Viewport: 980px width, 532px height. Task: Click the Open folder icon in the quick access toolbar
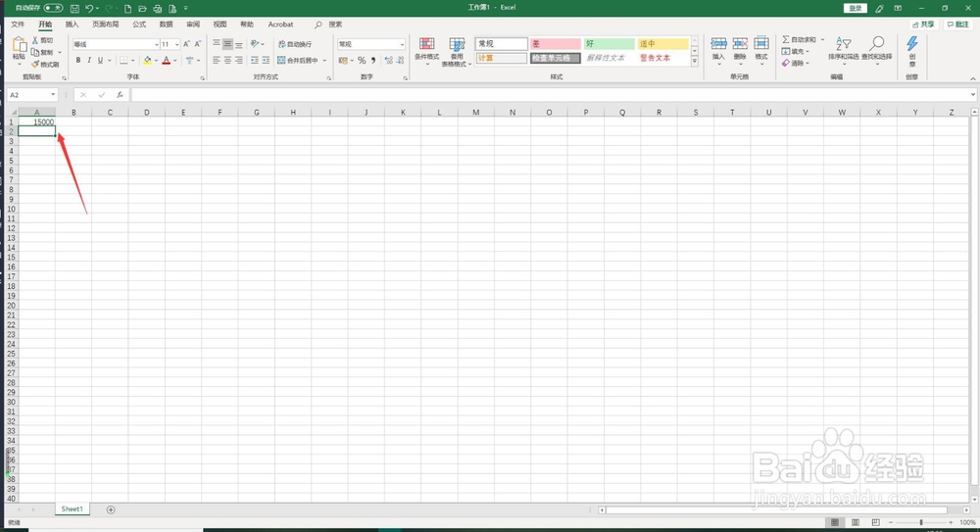click(142, 9)
